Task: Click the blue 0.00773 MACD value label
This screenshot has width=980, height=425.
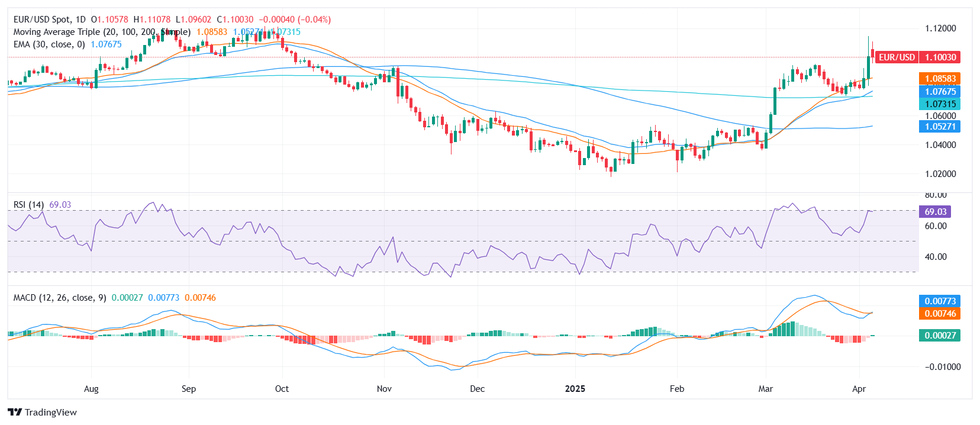Action: 940,301
